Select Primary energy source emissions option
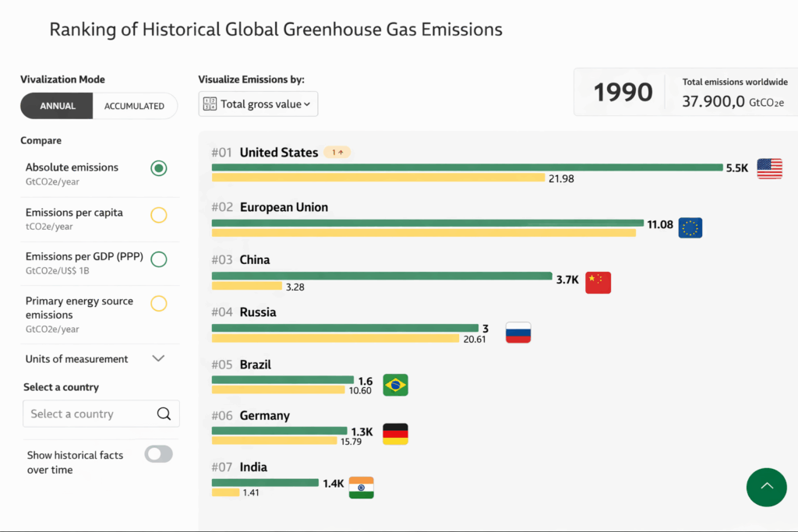The image size is (798, 532). click(x=158, y=304)
